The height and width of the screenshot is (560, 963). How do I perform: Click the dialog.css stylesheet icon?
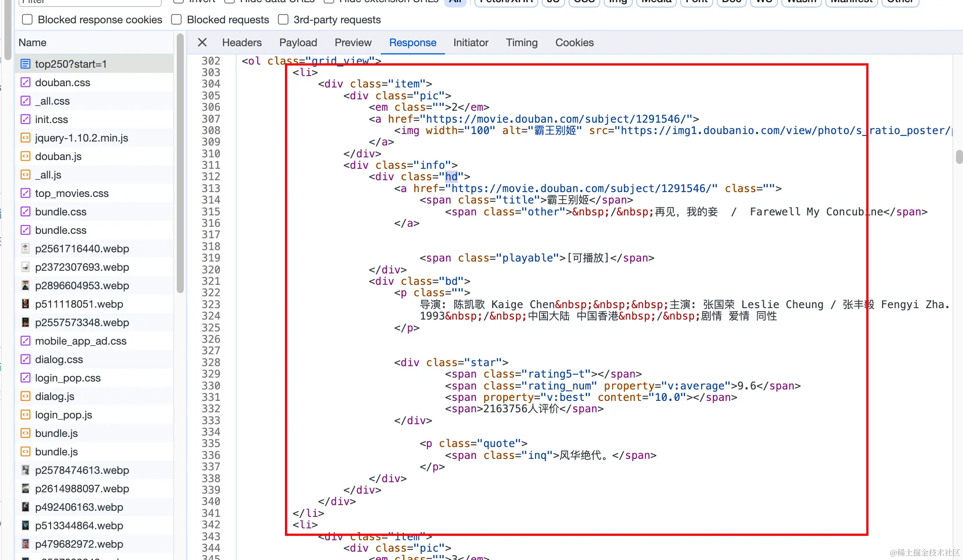click(x=26, y=360)
